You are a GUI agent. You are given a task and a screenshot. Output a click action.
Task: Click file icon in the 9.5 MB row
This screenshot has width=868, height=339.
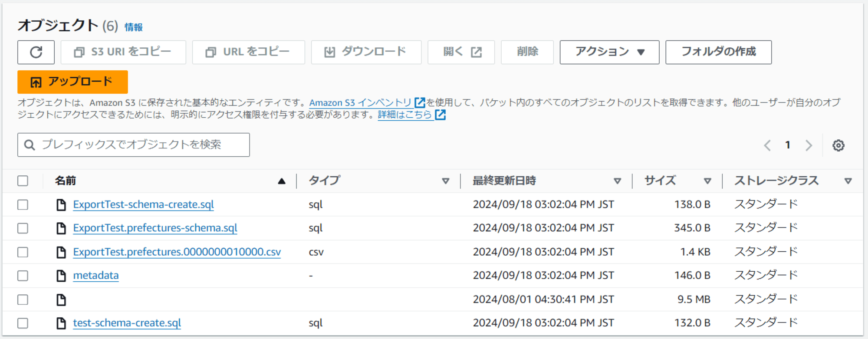[61, 300]
